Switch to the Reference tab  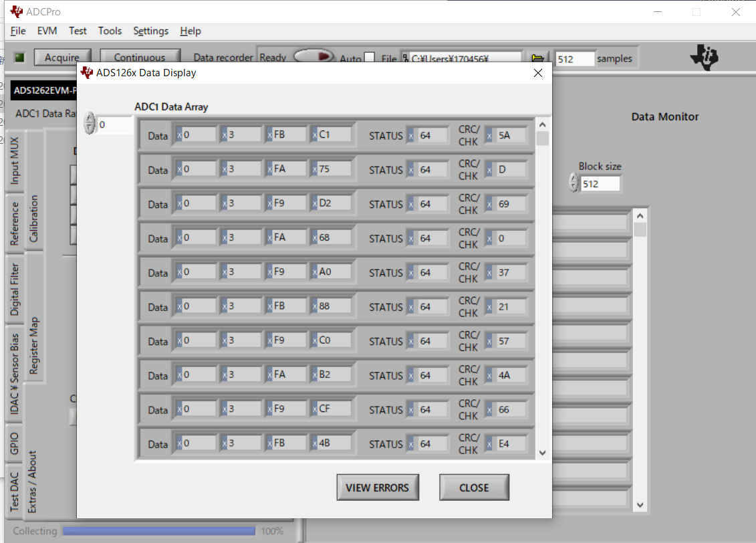[15, 224]
